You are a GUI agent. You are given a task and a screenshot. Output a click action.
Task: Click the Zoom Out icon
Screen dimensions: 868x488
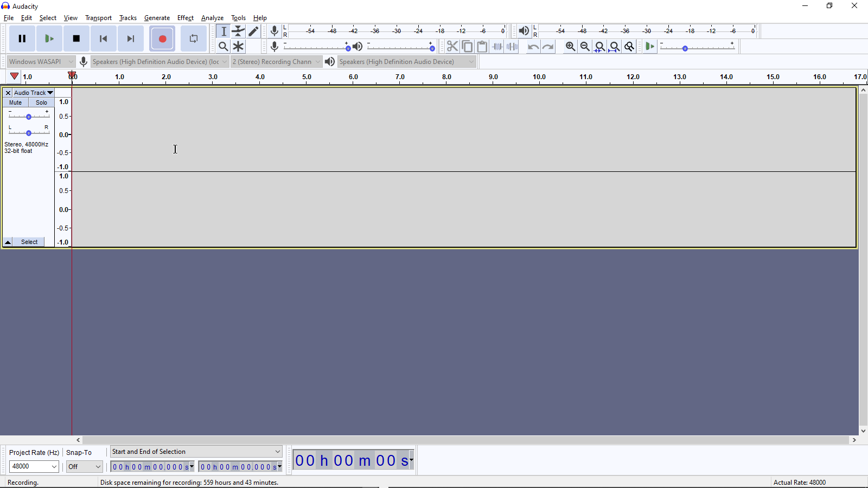click(585, 47)
